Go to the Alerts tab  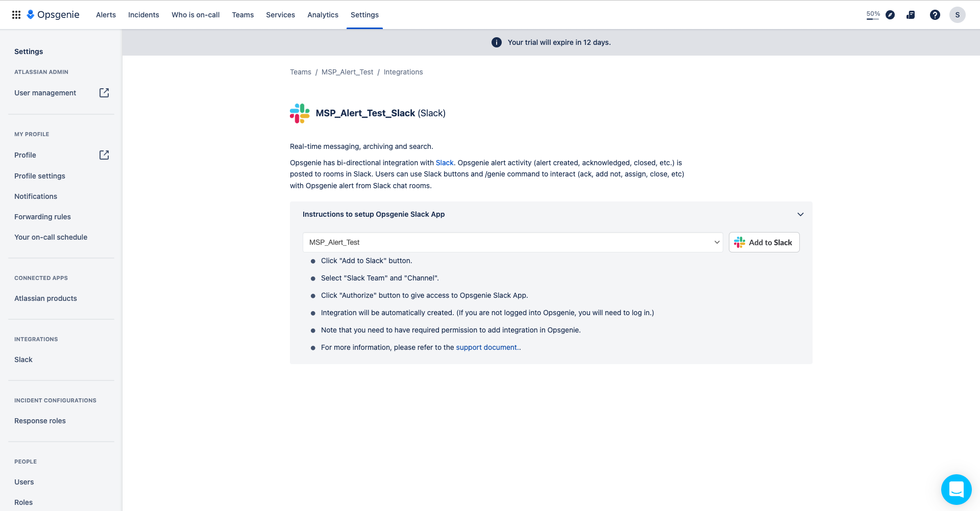[x=106, y=15]
